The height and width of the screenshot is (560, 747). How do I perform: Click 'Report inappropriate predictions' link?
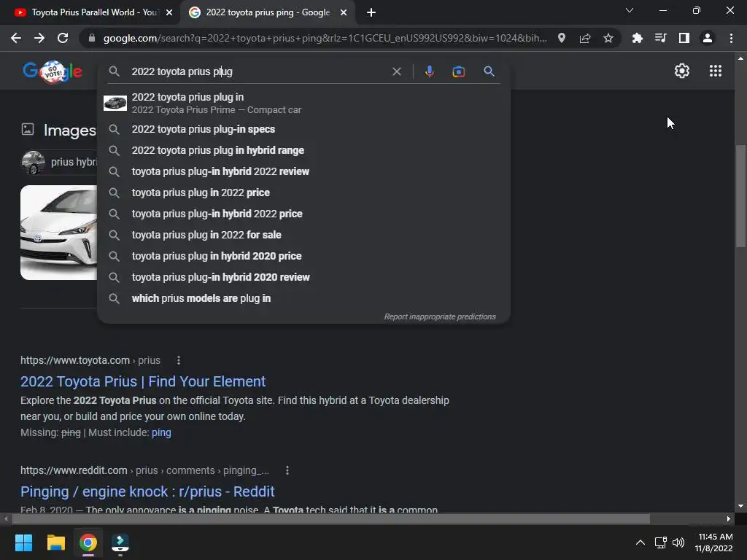point(440,316)
